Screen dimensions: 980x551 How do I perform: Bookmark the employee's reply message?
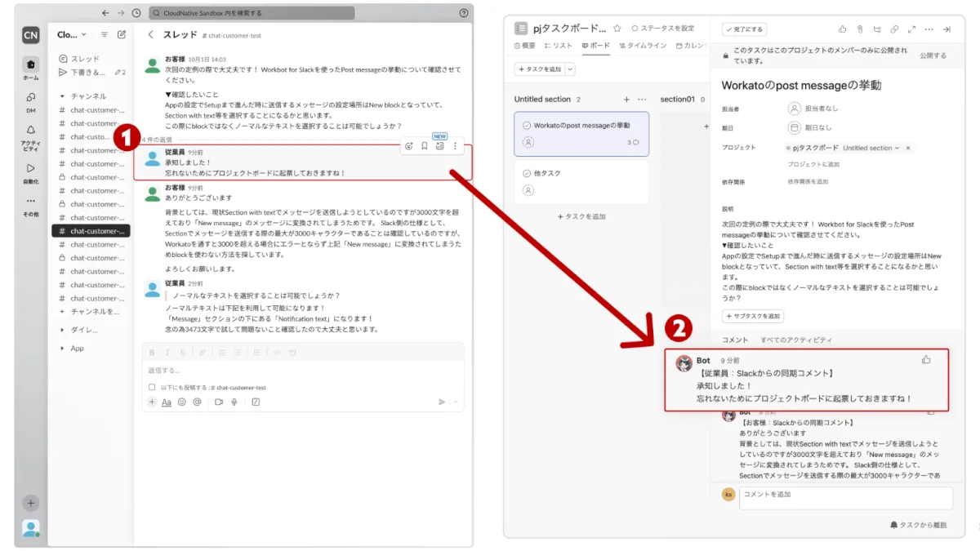(x=425, y=146)
